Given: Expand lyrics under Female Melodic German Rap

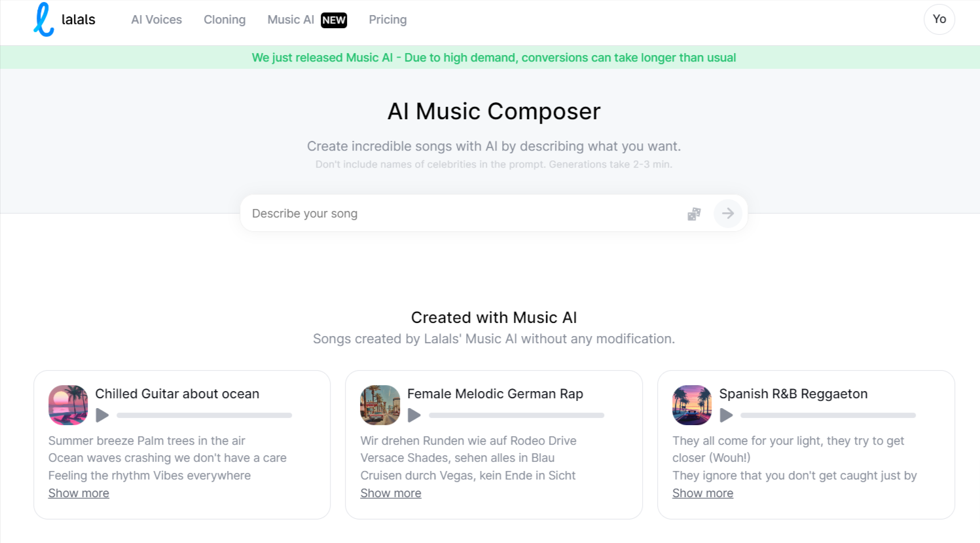Looking at the screenshot, I should pos(391,493).
